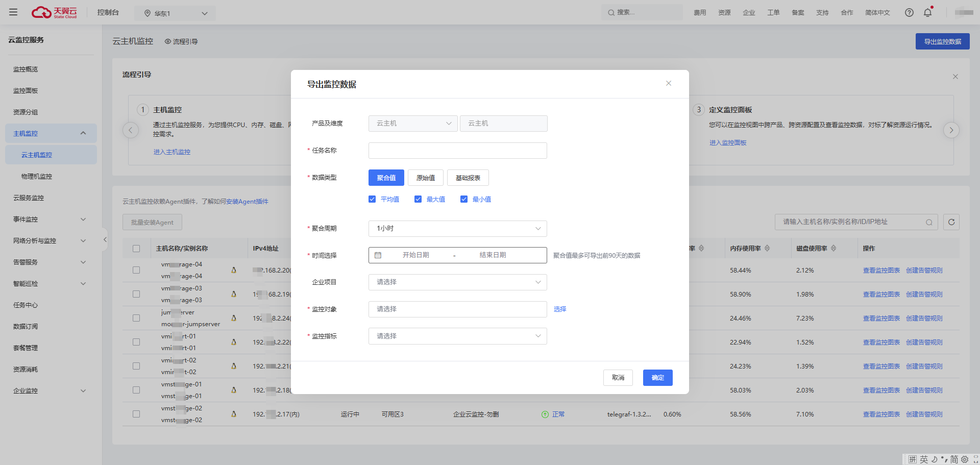Check the storage-04 row checkbox
Viewport: 980px width, 465px height.
click(136, 270)
